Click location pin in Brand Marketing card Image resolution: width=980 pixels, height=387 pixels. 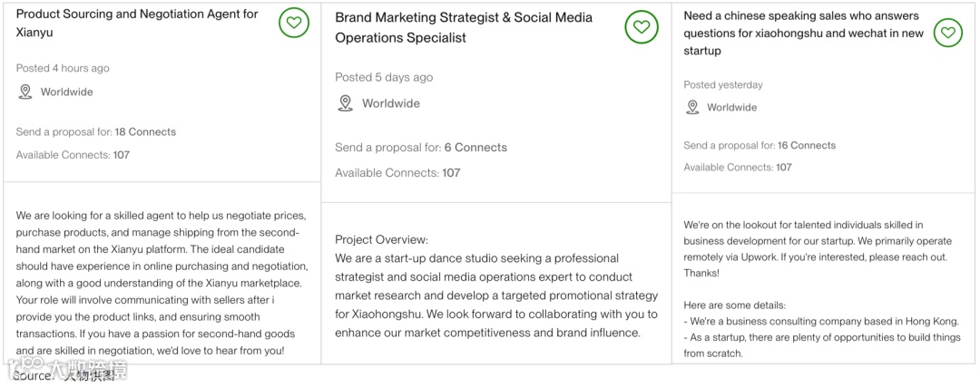tap(345, 103)
